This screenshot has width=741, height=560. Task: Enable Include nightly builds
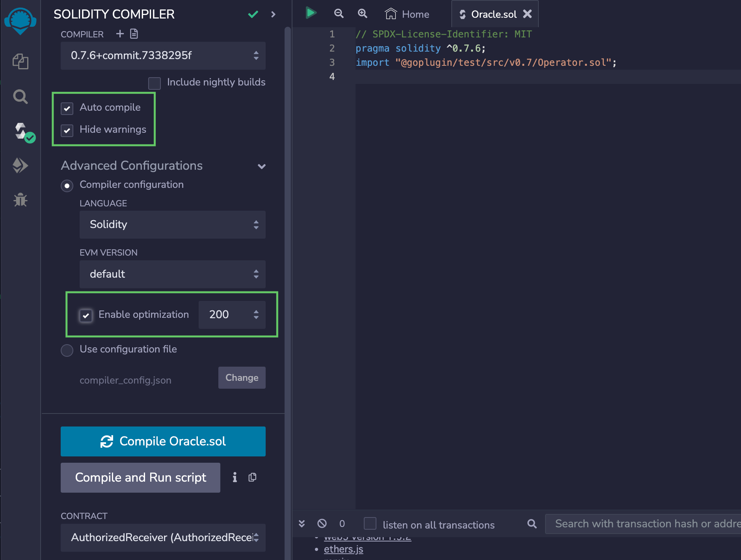point(155,83)
